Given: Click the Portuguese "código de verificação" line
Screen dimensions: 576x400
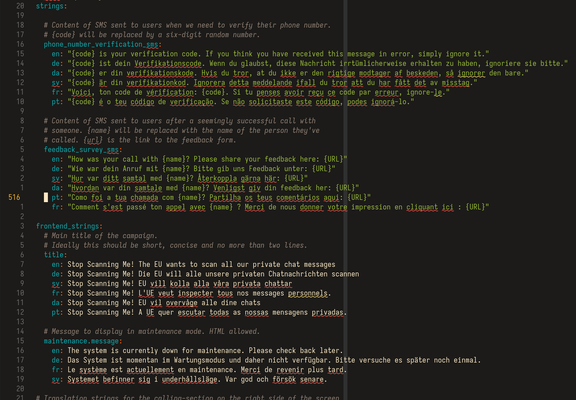Looking at the screenshot, I should (x=233, y=102).
